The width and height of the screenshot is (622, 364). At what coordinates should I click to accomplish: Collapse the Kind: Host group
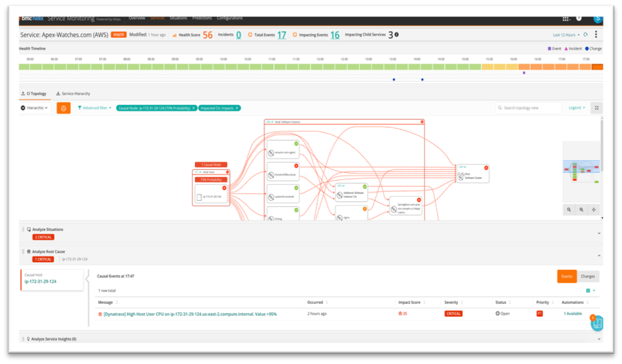200,172
